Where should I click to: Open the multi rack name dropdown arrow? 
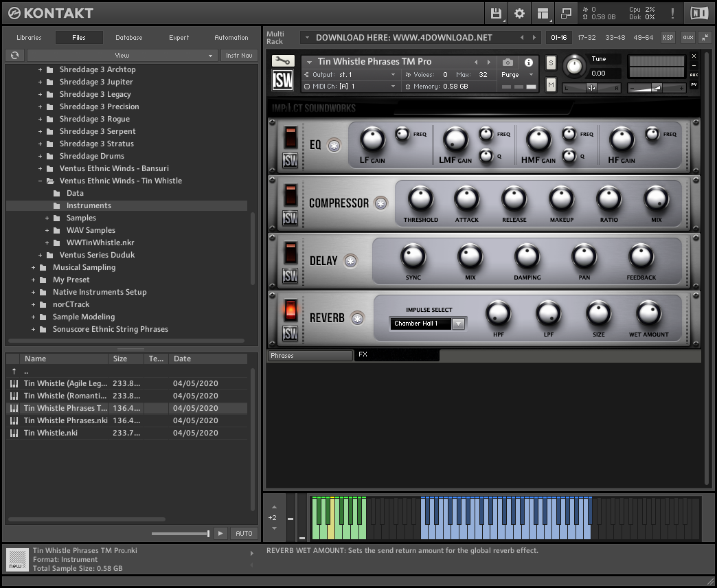tap(307, 38)
